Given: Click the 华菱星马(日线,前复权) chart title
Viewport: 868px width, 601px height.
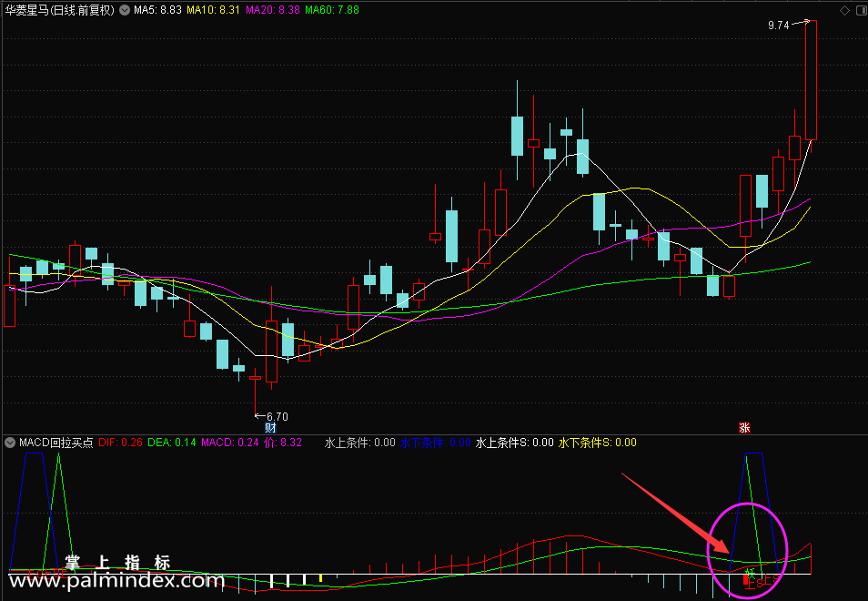Looking at the screenshot, I should (x=59, y=10).
